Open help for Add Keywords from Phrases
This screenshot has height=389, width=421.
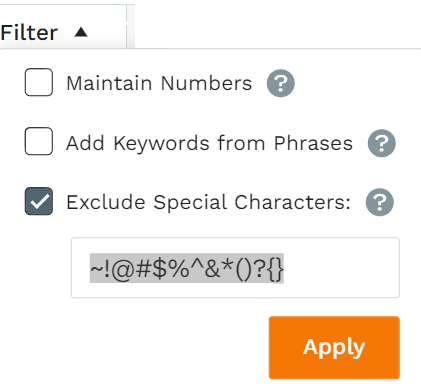point(382,143)
